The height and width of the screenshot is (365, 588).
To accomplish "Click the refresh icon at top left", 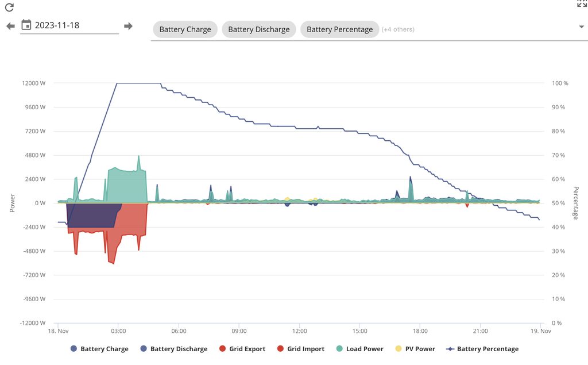I will tap(9, 7).
